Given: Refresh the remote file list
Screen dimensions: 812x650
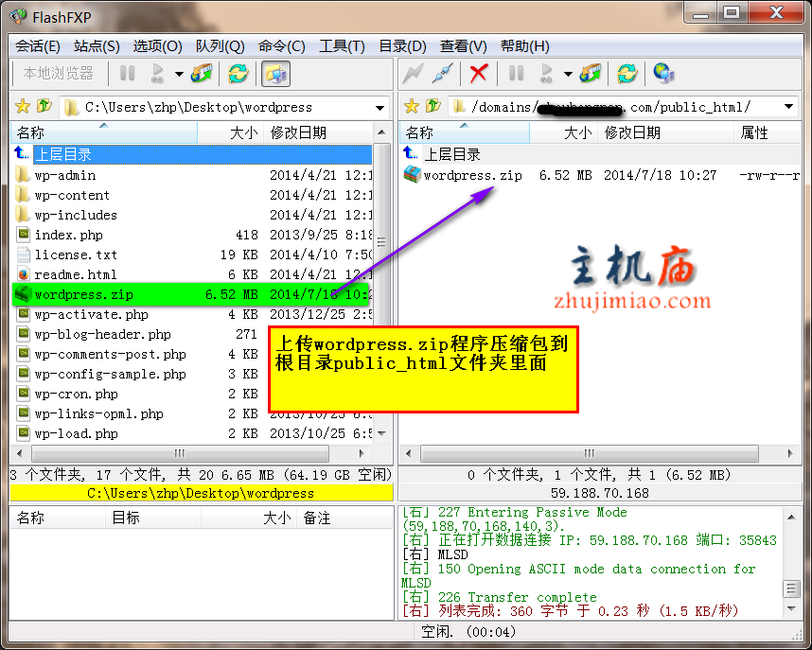Looking at the screenshot, I should coord(627,73).
